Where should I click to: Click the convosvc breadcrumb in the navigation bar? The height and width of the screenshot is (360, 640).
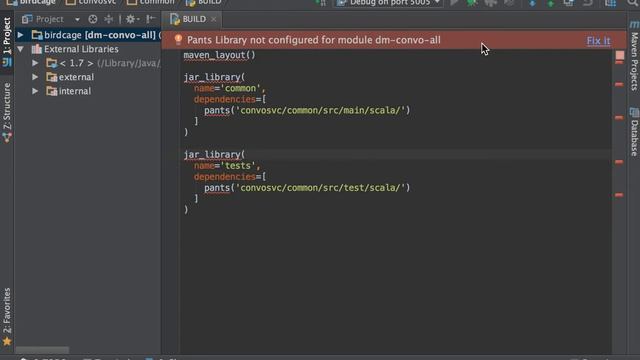(x=91, y=2)
